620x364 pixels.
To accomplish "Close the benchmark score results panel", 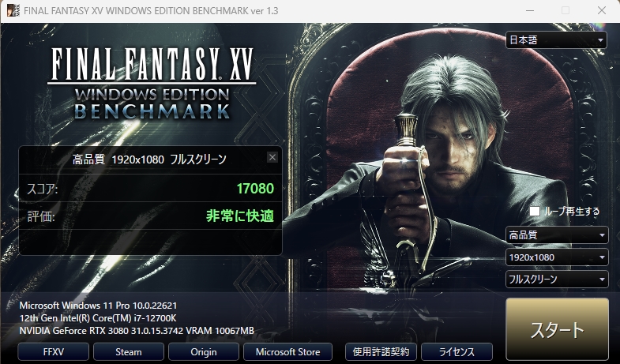I will click(x=272, y=157).
